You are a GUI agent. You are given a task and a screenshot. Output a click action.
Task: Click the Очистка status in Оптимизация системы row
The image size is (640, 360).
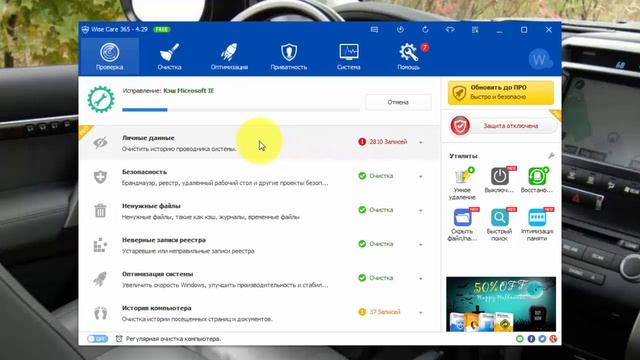point(376,278)
